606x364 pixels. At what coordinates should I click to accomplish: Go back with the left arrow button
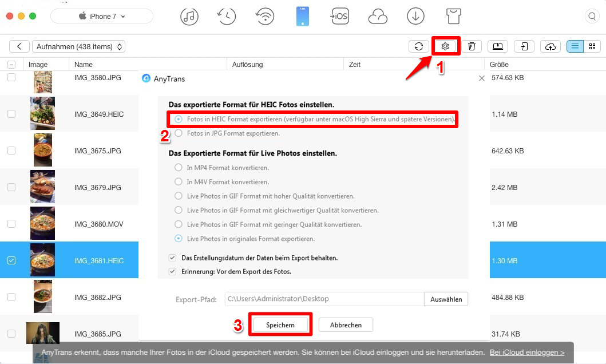pyautogui.click(x=19, y=46)
